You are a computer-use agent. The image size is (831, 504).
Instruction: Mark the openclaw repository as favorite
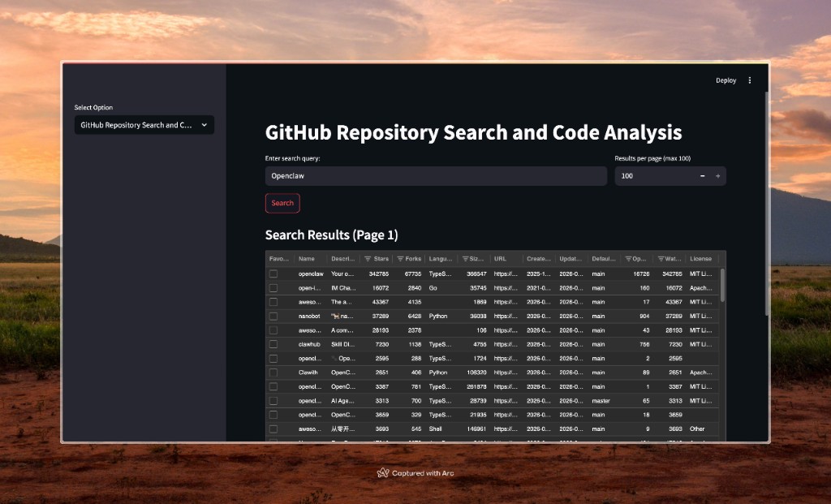273,274
